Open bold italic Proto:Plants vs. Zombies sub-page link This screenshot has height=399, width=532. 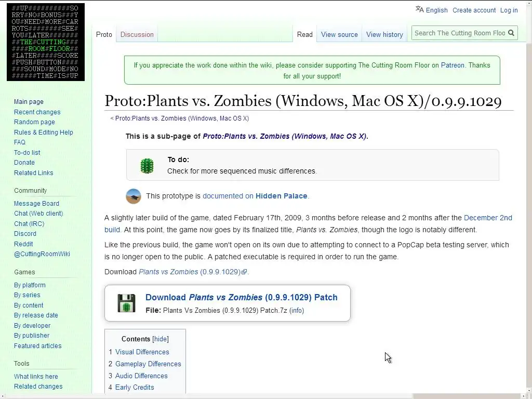tap(285, 137)
